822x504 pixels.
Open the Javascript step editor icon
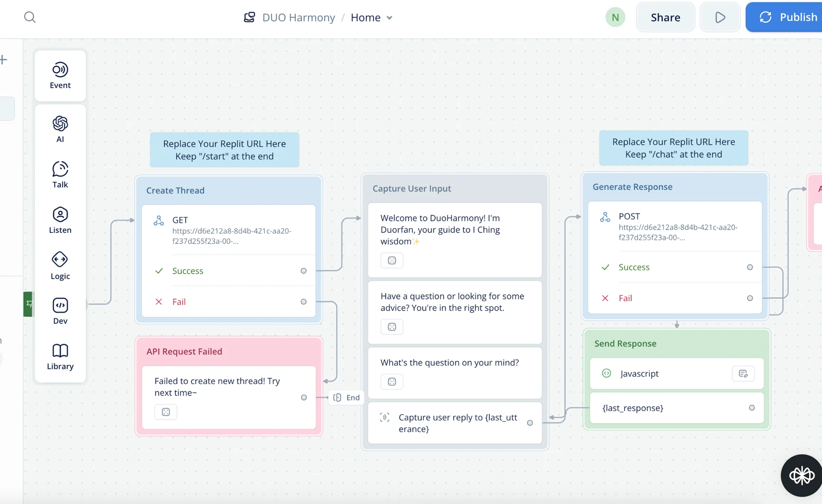(743, 374)
